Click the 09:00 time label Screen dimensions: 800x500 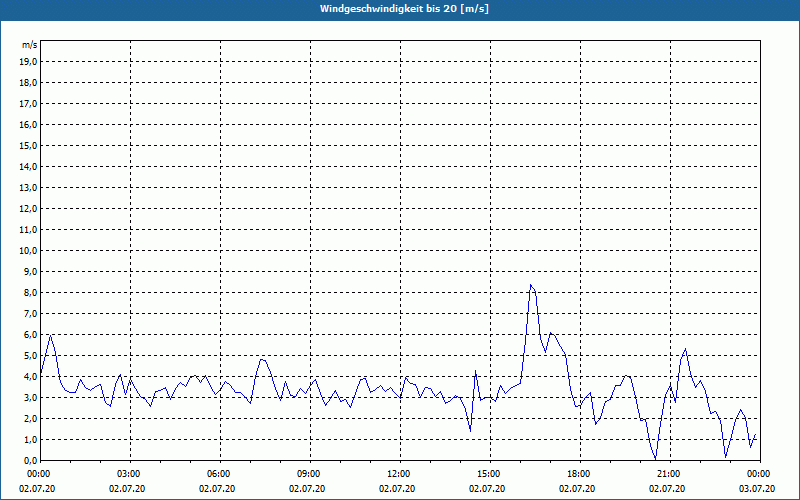tap(307, 474)
